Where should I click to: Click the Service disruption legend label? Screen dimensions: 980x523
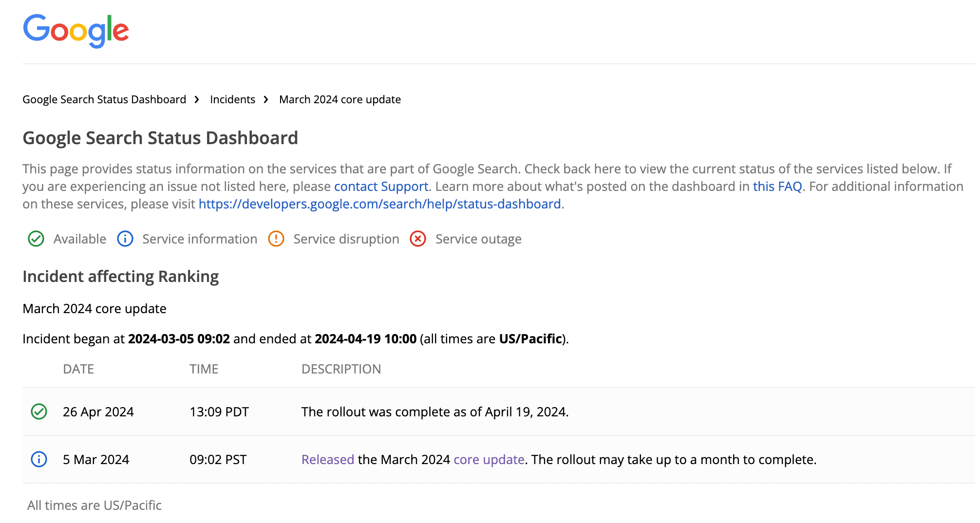coord(346,239)
